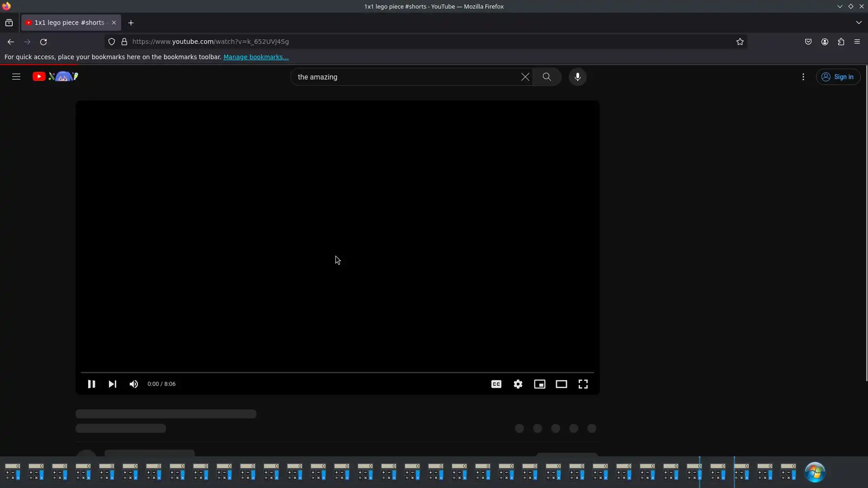Click the search magnifier button
Image resolution: width=868 pixels, height=488 pixels.
pos(547,77)
